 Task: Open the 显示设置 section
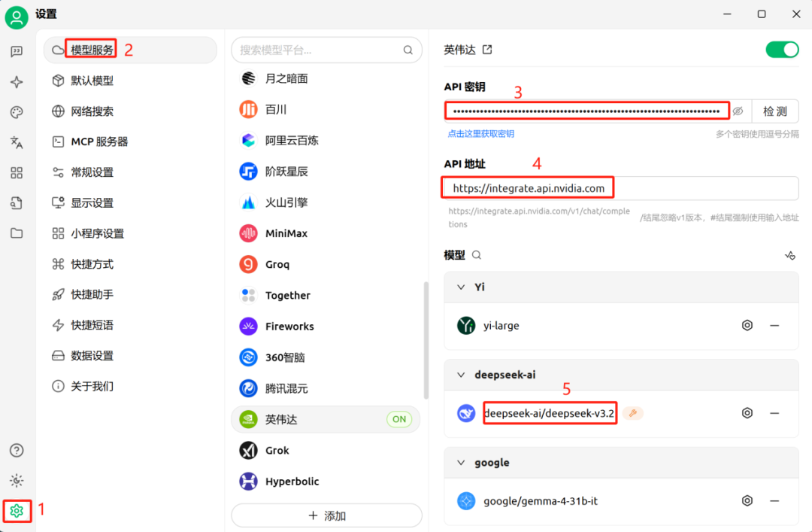click(x=131, y=202)
